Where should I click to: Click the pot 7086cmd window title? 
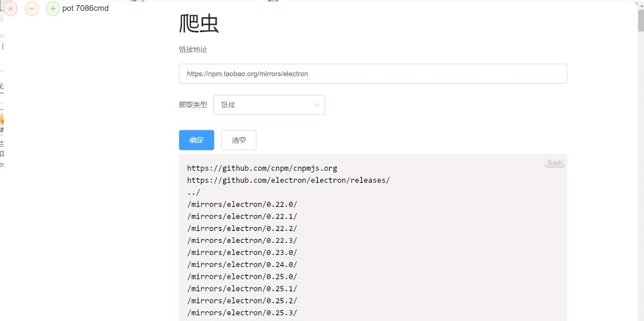pyautogui.click(x=86, y=8)
